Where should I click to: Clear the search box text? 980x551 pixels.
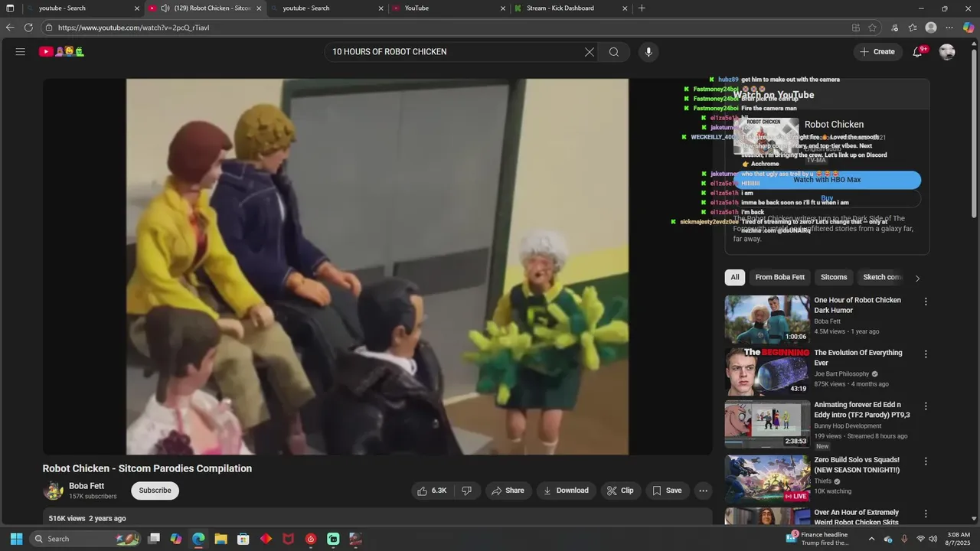point(589,52)
